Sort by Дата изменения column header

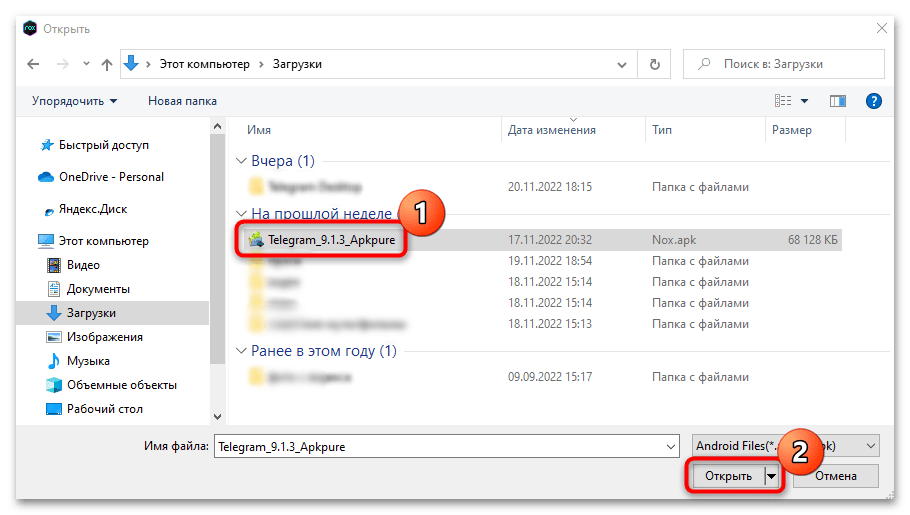[552, 130]
